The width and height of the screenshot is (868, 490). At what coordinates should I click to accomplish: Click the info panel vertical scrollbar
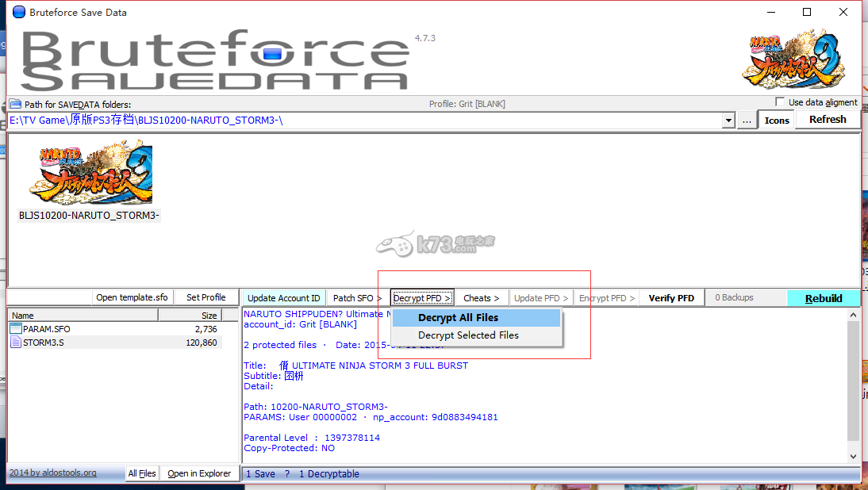854,381
